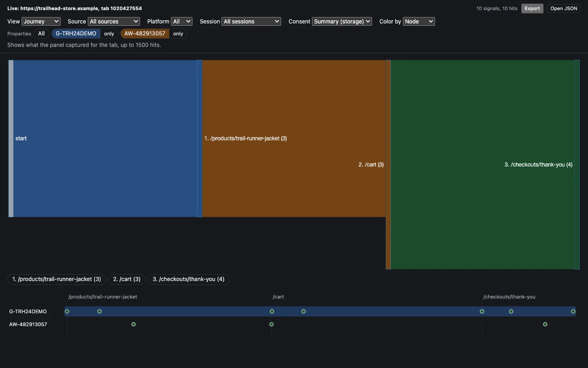Click the G-TRH24DEMO row label in the timeline
588x368 pixels.
[x=28, y=311]
